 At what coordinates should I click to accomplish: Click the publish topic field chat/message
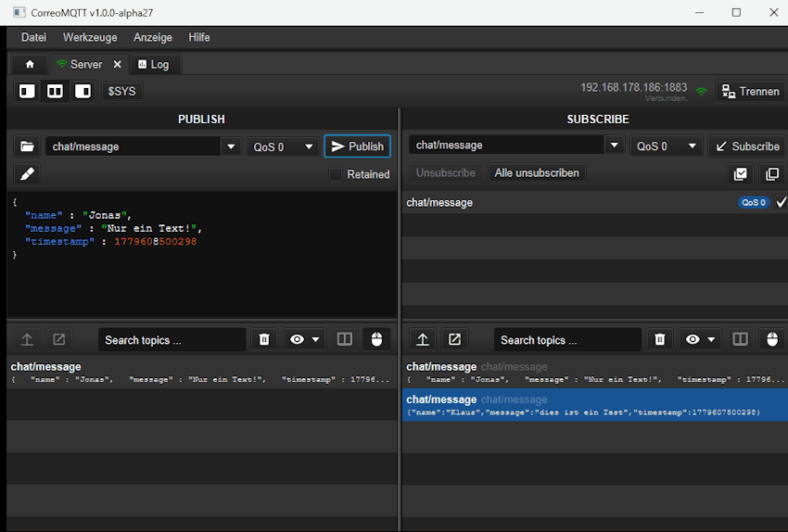tap(133, 146)
